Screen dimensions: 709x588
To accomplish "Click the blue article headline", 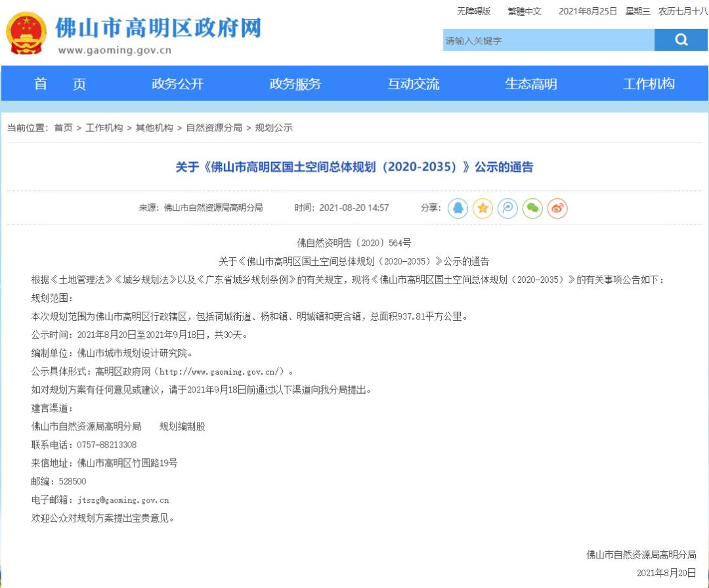I will tap(354, 167).
